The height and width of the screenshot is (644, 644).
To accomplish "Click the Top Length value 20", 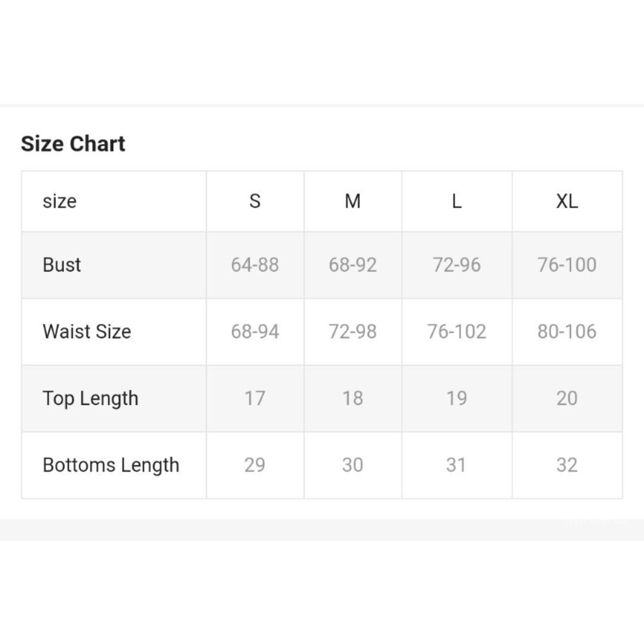I will coord(567,398).
